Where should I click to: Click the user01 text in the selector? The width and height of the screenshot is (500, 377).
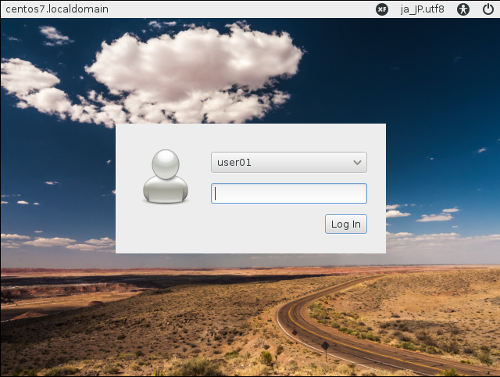click(x=234, y=163)
